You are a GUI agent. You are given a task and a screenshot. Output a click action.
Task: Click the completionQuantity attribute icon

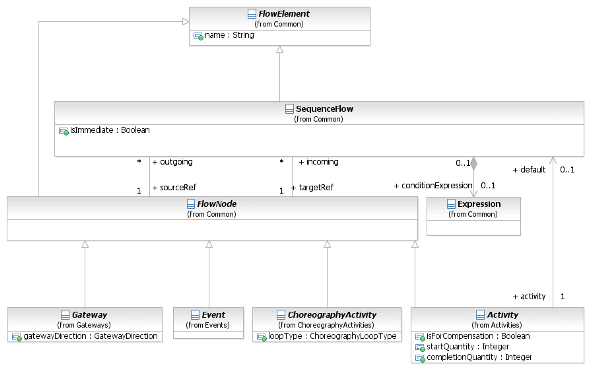point(420,358)
